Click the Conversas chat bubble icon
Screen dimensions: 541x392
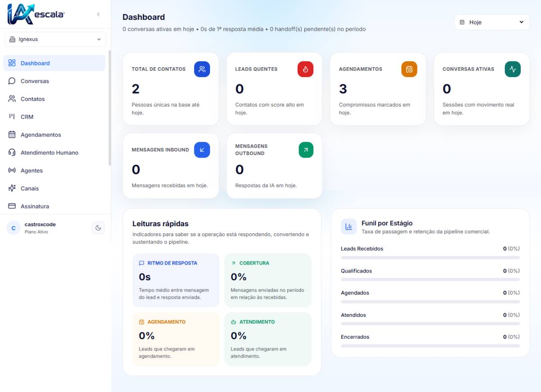[x=12, y=81]
